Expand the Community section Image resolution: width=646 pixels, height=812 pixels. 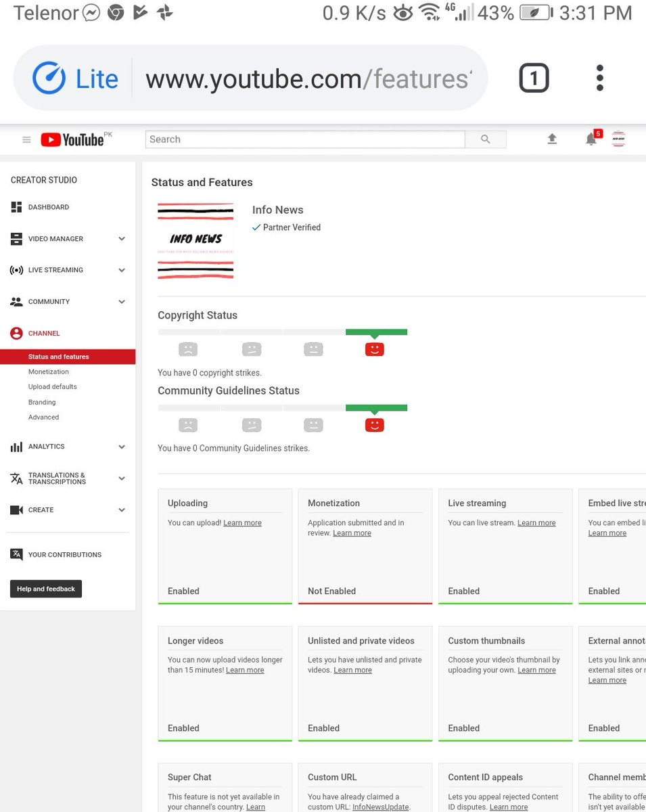[122, 302]
